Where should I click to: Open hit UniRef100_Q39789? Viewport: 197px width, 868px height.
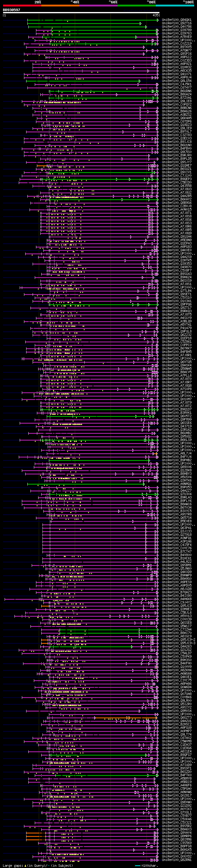pyautogui.click(x=176, y=30)
